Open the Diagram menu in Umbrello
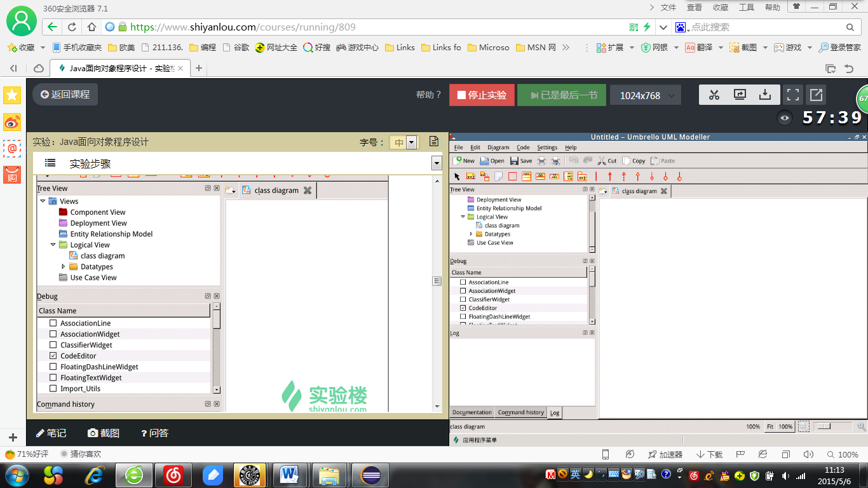868x488 pixels. pos(498,147)
